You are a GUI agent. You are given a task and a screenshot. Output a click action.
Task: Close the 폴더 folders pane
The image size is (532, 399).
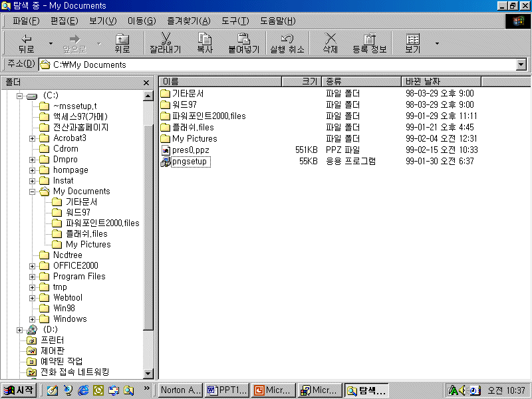point(146,82)
